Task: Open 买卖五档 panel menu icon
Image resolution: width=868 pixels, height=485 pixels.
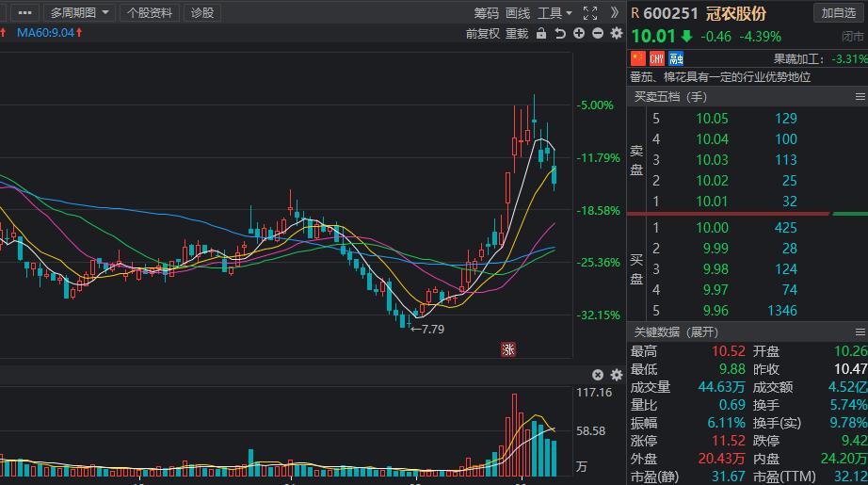Action: 859,96
